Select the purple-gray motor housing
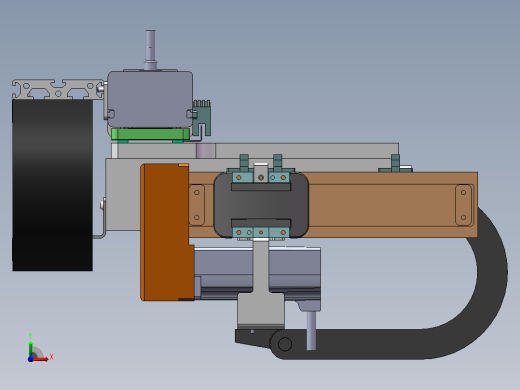 click(x=150, y=99)
